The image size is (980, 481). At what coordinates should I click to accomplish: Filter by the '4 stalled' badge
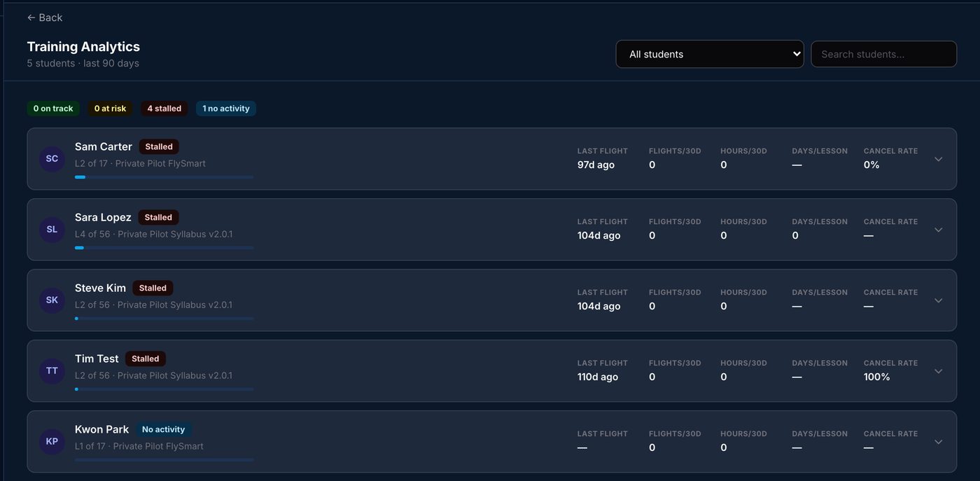click(x=164, y=109)
